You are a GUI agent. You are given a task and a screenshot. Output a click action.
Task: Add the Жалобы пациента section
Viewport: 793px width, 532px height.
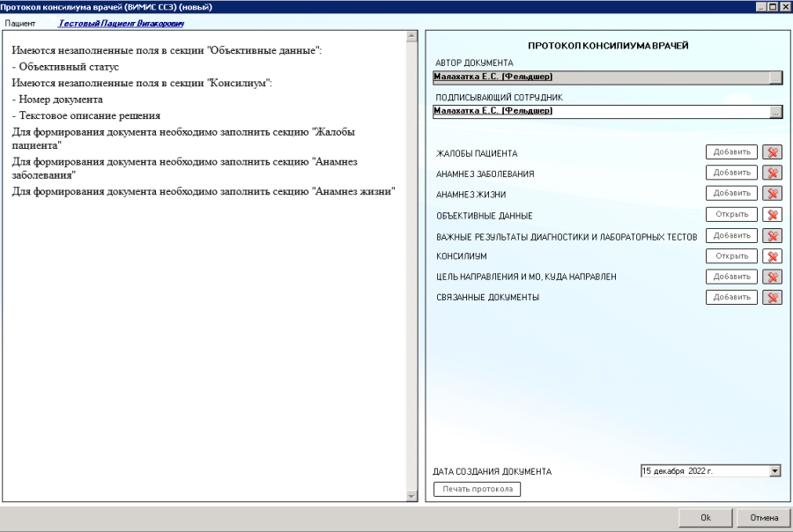[x=732, y=152]
